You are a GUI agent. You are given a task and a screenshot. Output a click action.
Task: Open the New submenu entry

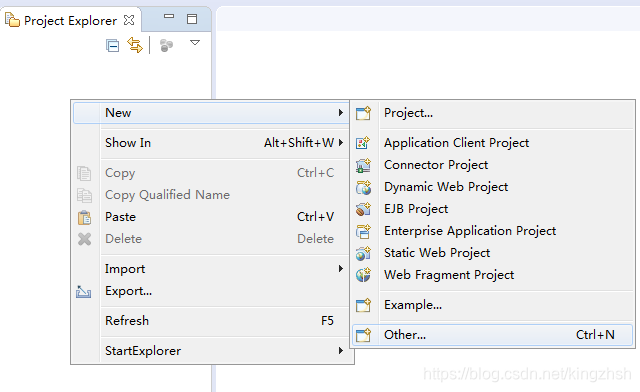(211, 113)
